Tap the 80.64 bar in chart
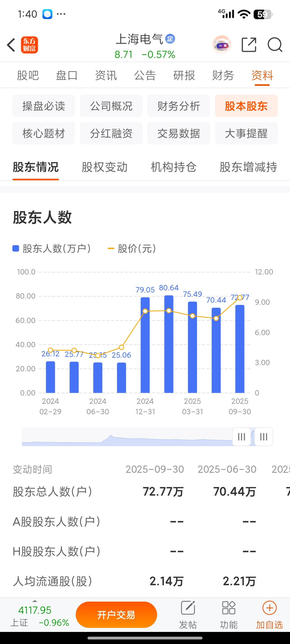The width and height of the screenshot is (290, 644). coord(169,344)
